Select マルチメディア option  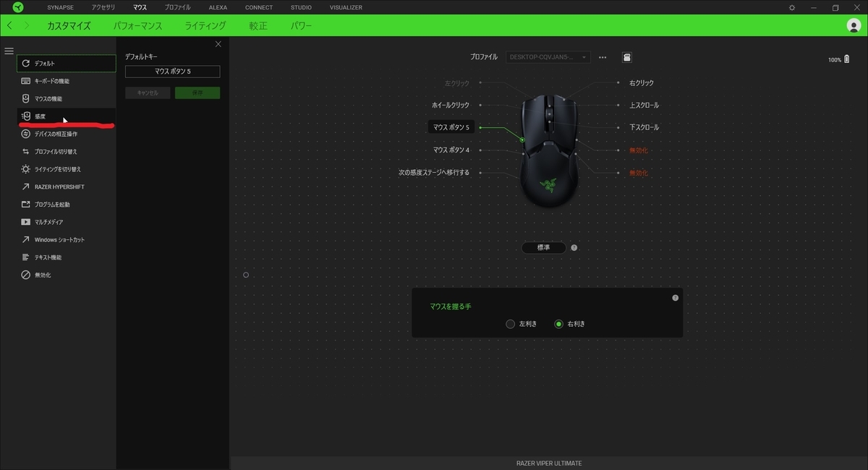tap(66, 222)
